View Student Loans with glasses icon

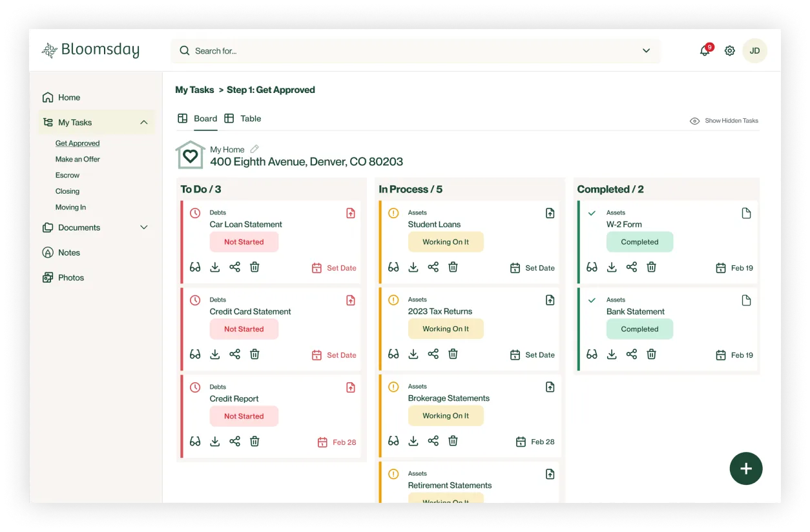coord(393,267)
